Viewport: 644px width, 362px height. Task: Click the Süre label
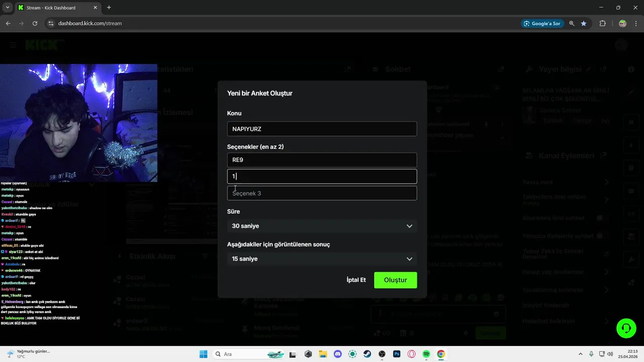(233, 212)
